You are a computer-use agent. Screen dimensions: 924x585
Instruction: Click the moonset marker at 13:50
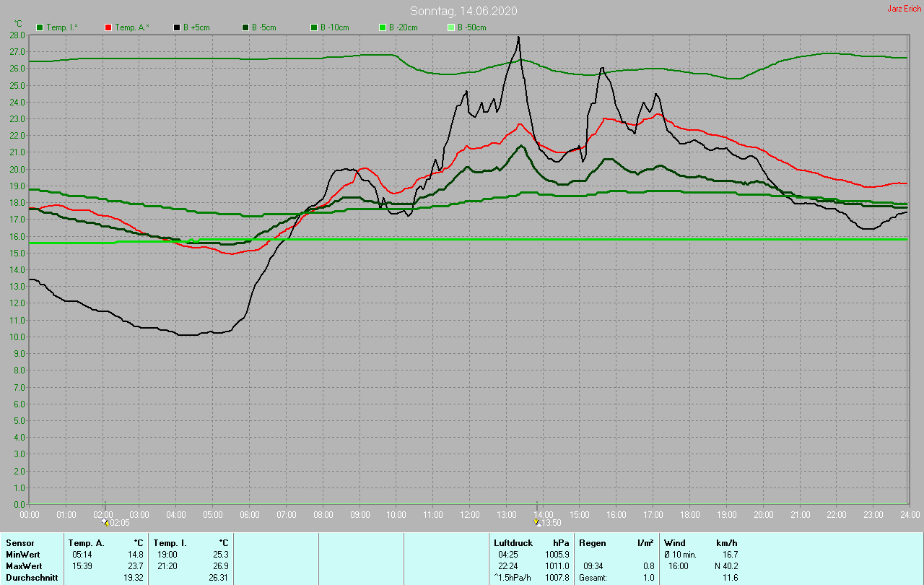click(x=536, y=521)
